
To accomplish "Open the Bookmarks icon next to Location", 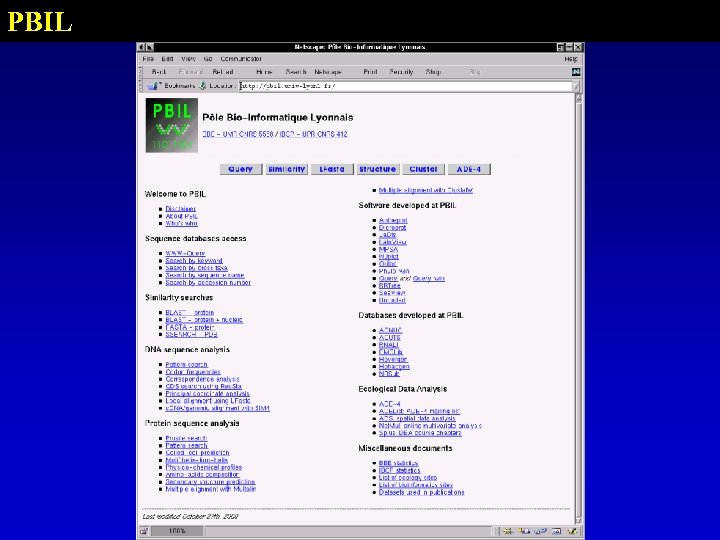I will tap(153, 85).
